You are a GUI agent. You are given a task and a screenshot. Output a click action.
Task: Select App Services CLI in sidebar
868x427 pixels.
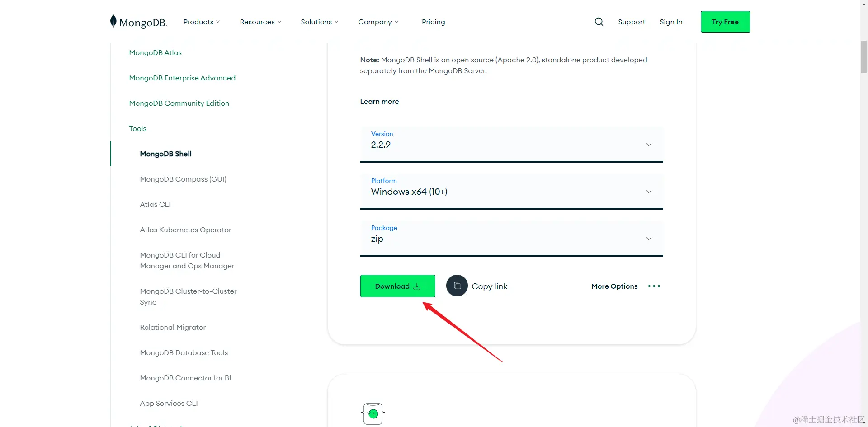(169, 403)
